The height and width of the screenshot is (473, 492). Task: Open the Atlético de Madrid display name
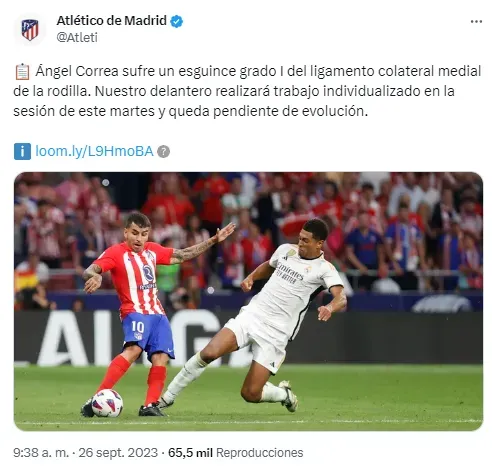click(x=112, y=21)
